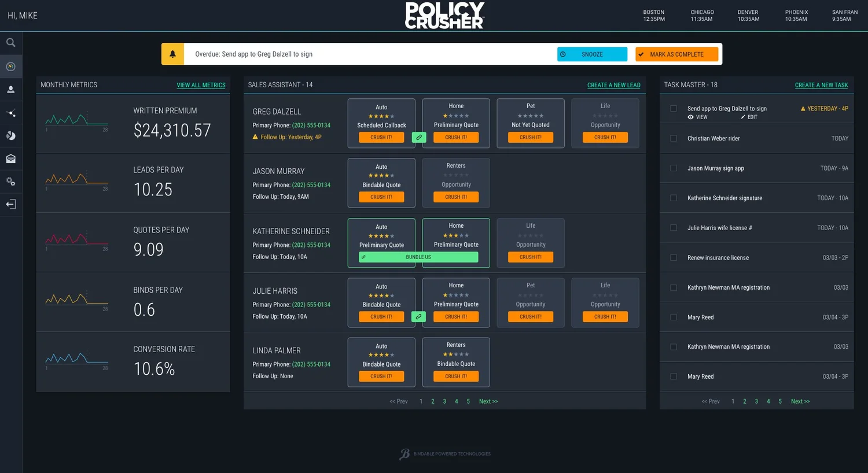Open the Written Premium metric chart
This screenshot has width=868, height=473.
click(x=76, y=120)
